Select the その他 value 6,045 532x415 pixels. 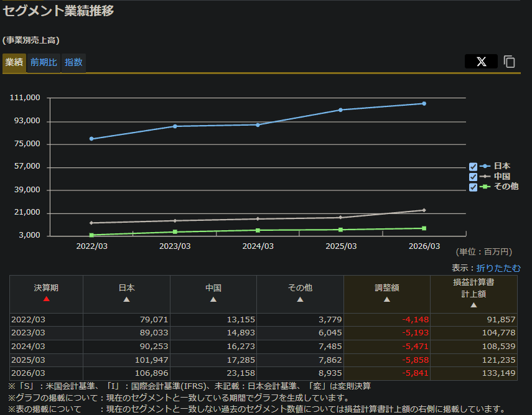point(330,333)
